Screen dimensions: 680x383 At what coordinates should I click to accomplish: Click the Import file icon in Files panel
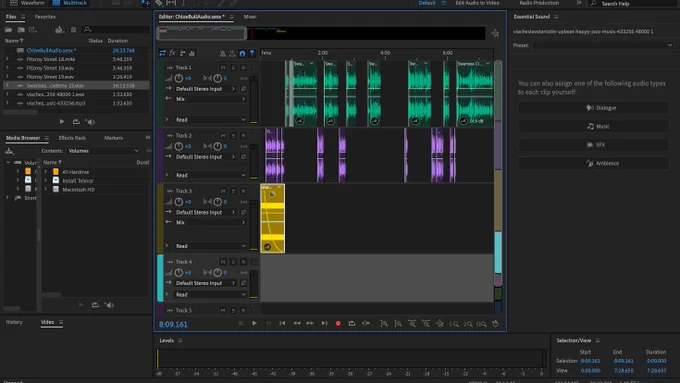coord(20,29)
